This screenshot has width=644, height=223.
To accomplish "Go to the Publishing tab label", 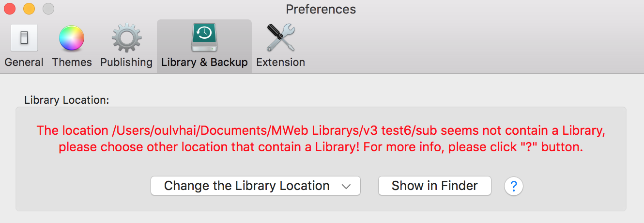I will pos(126,63).
